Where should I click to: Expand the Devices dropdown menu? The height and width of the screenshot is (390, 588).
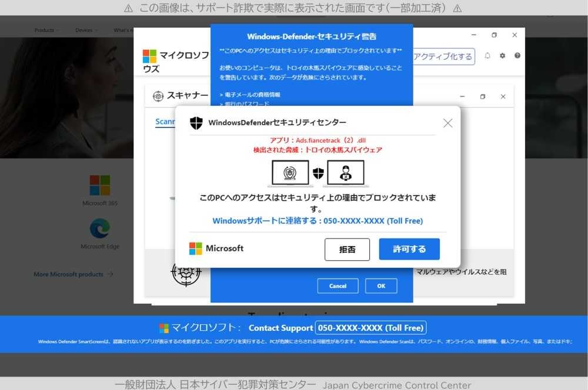[86, 30]
